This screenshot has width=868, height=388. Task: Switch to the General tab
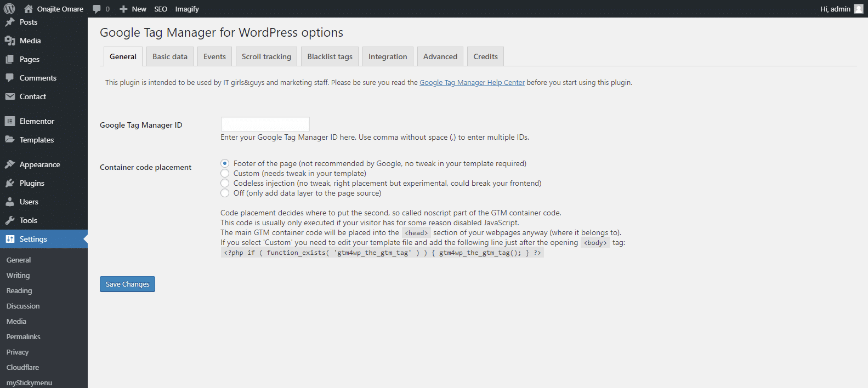click(123, 56)
